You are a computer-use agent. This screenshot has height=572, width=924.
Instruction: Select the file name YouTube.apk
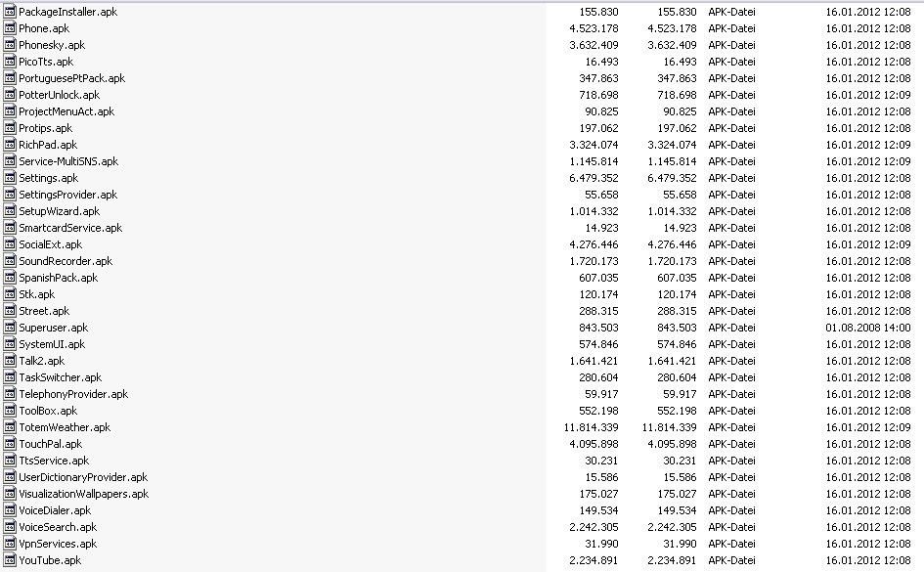[50, 561]
